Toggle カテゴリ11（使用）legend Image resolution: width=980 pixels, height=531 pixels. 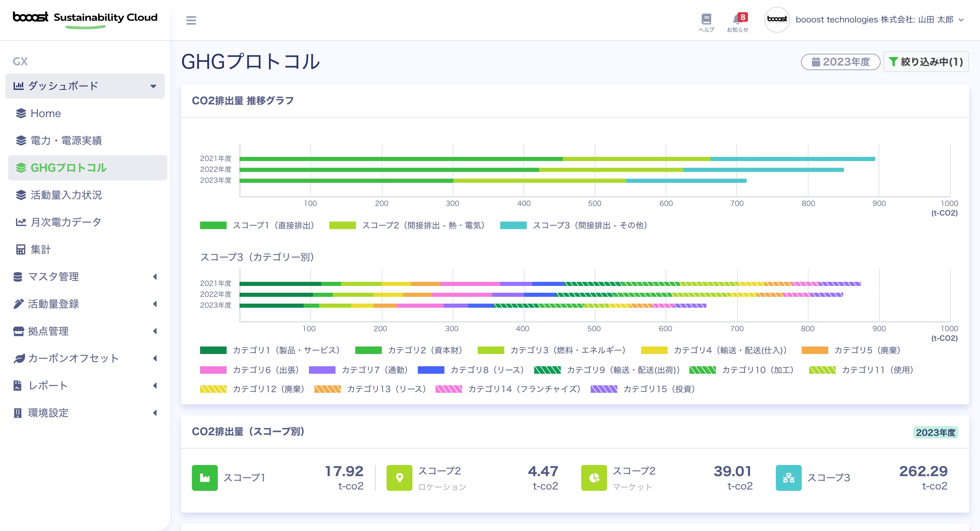[862, 370]
